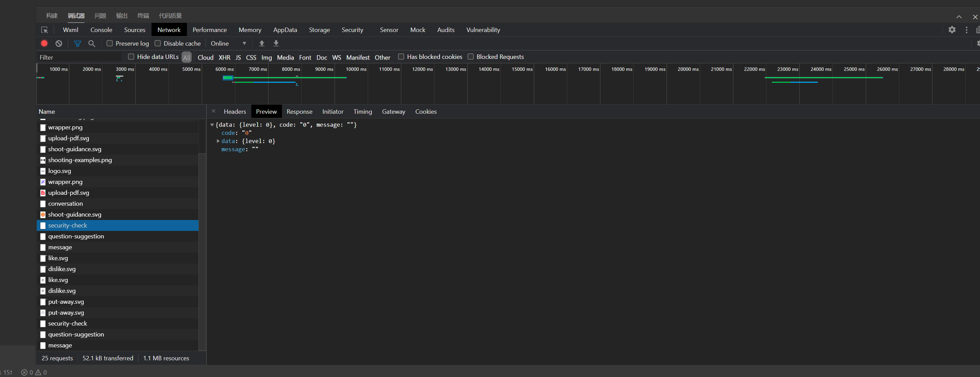Clear the network log with the clear icon
This screenshot has width=980, height=377.
(59, 43)
